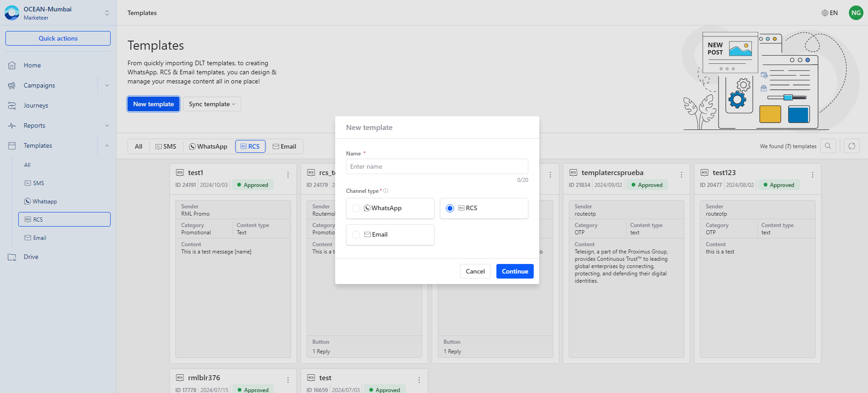Click the Drive folder icon
868x393 pixels.
(12, 257)
